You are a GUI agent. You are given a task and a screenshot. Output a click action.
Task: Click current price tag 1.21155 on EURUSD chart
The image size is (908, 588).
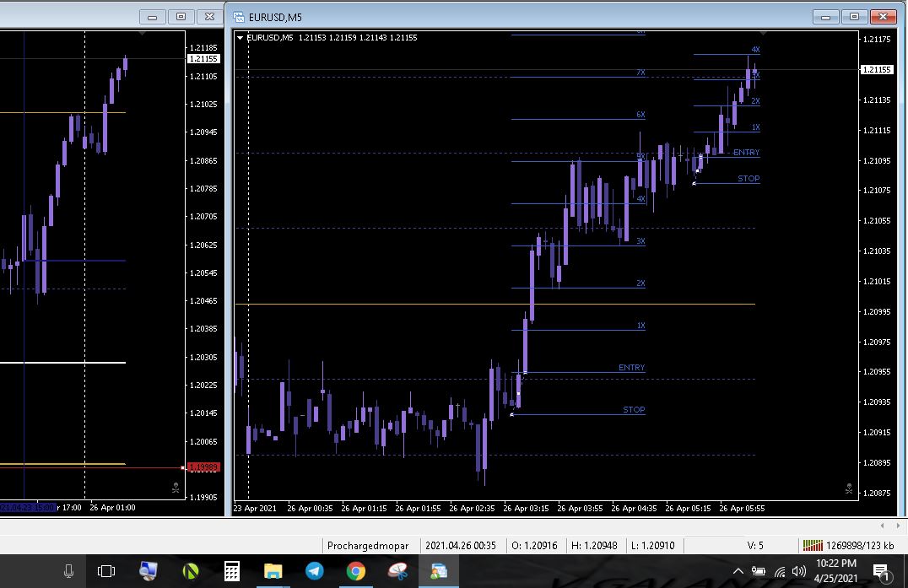[877, 69]
